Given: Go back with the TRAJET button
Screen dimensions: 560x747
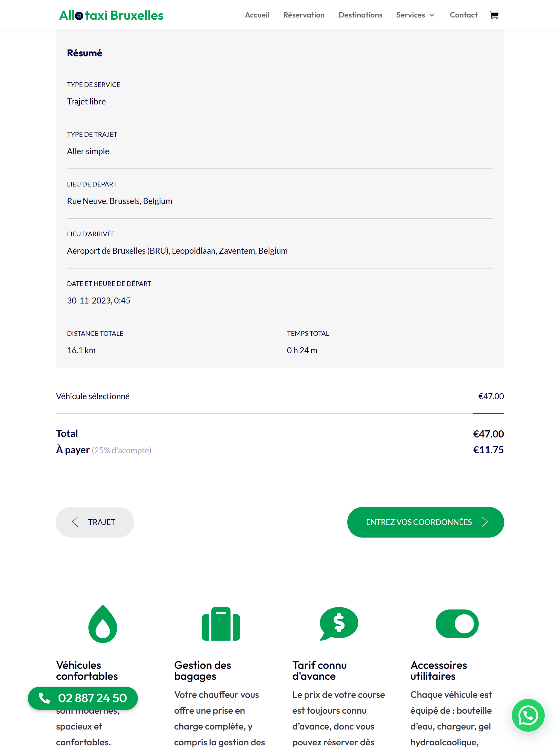Looking at the screenshot, I should [x=95, y=522].
